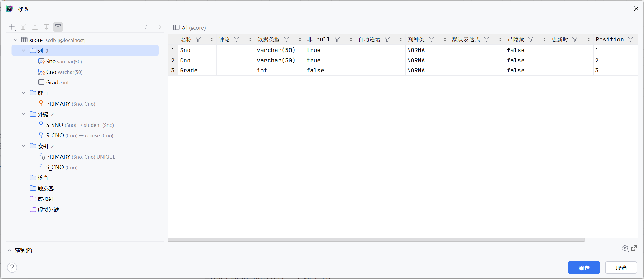This screenshot has width=644, height=279.
Task: Filter the 更新时 column
Action: point(575,39)
